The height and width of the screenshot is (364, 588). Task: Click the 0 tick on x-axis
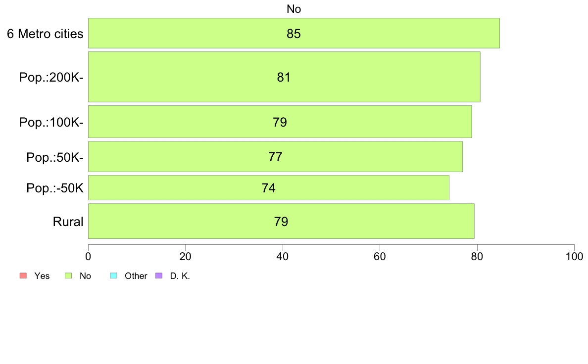(x=88, y=256)
